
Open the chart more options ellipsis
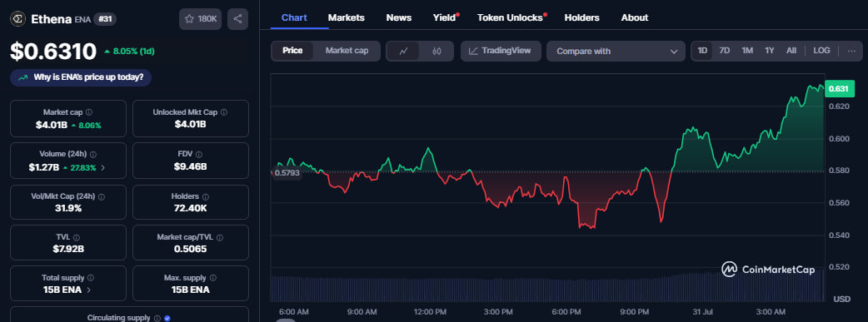[x=851, y=51]
